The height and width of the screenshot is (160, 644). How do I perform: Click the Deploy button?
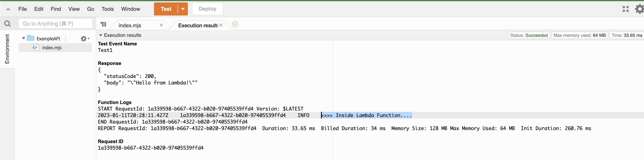pos(207,9)
